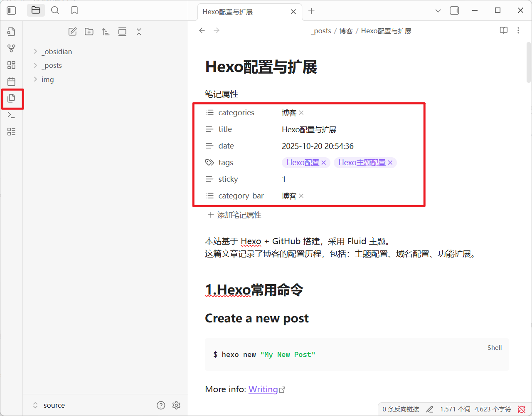Open the tab list dropdown chevron
The height and width of the screenshot is (416, 532).
(438, 11)
